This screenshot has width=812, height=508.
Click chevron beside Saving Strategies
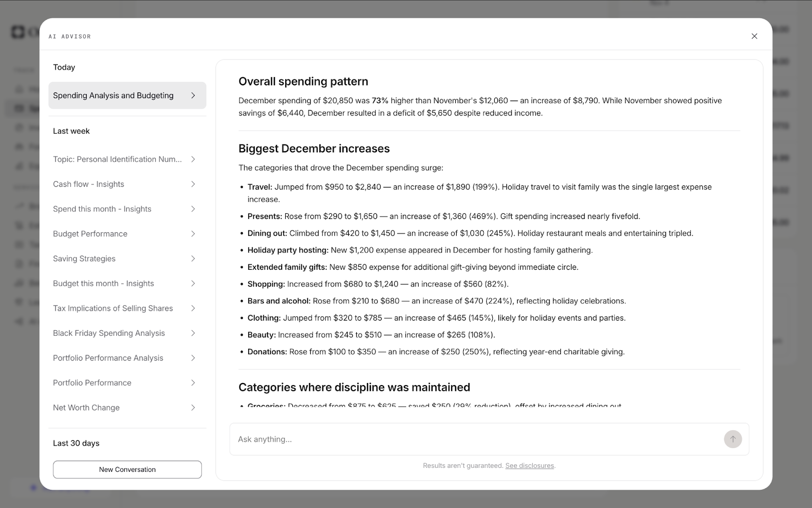193,259
